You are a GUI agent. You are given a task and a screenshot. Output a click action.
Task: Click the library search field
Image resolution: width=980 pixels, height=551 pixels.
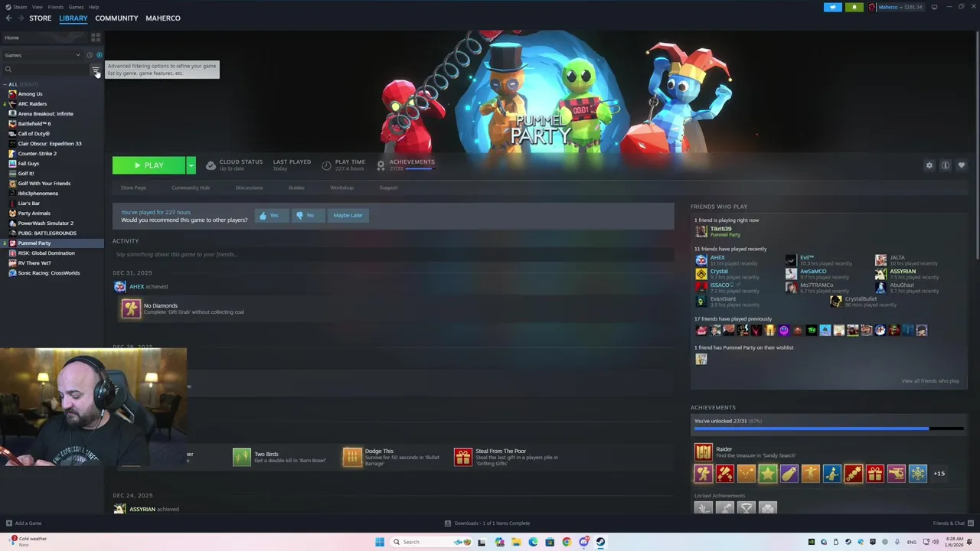coord(46,70)
